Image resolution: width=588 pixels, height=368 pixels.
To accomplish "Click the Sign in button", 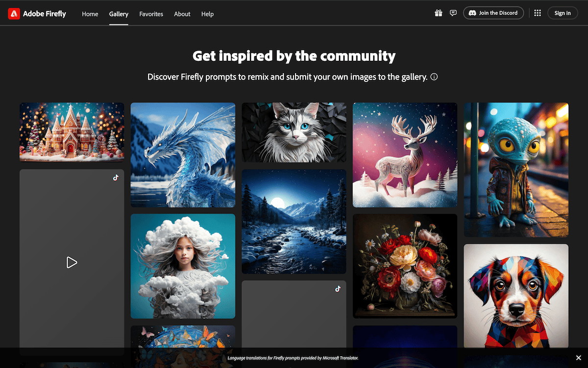I will pos(563,13).
